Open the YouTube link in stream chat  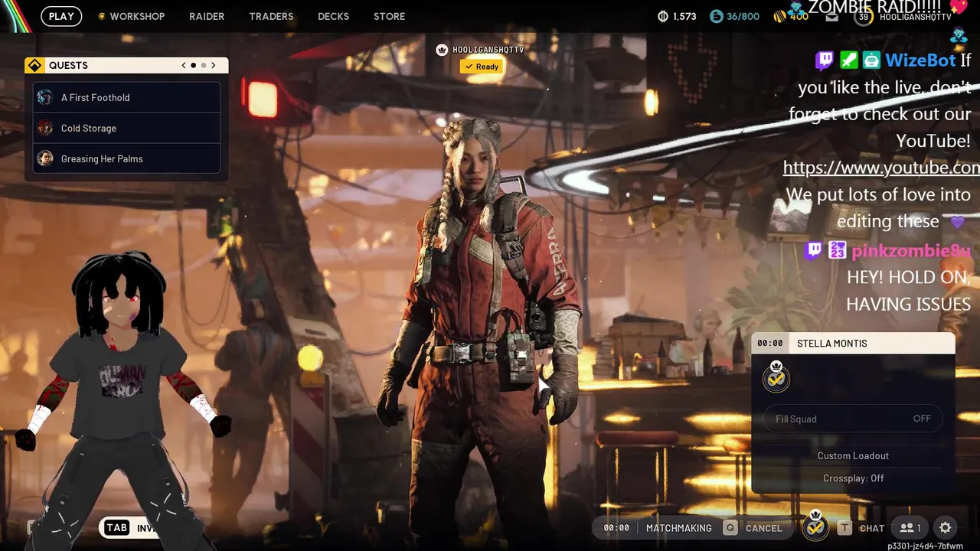(x=881, y=168)
